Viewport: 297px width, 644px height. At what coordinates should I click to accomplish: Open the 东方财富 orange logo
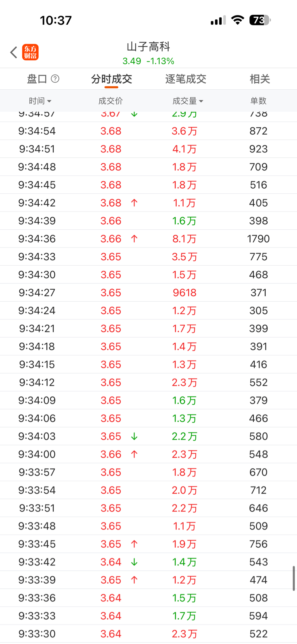pyautogui.click(x=31, y=52)
